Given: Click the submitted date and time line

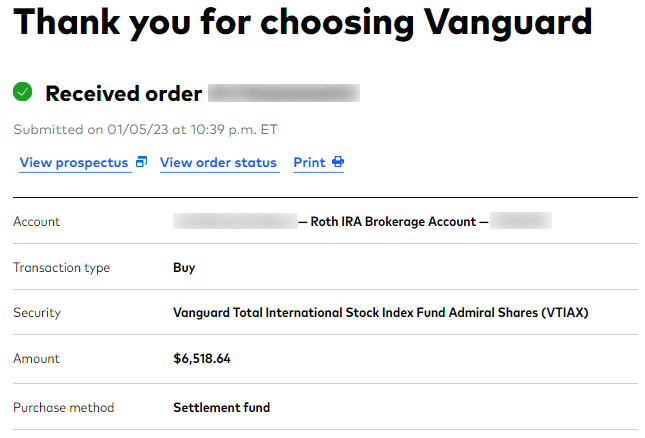Looking at the screenshot, I should (145, 130).
